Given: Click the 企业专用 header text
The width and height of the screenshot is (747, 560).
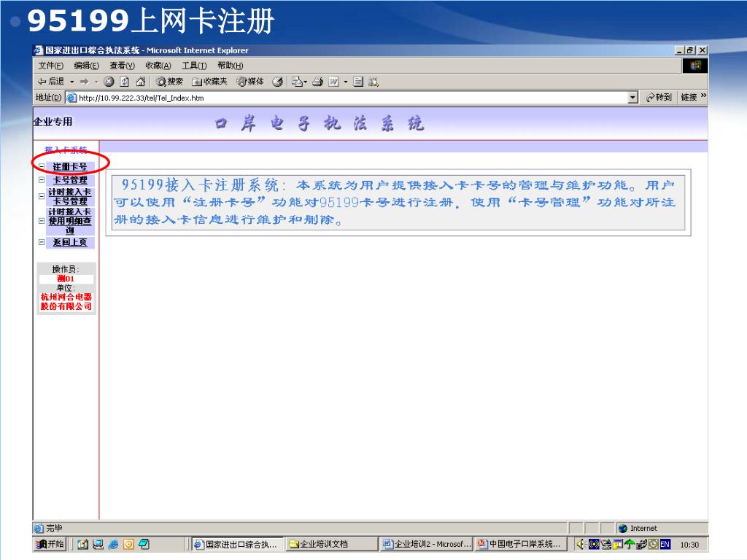Looking at the screenshot, I should (x=53, y=122).
